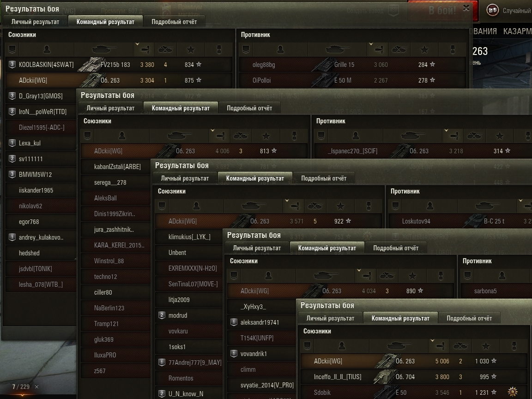The image size is (532, 399).
Task: Click platoon column header icon above klimukius list
Action: (x=162, y=206)
